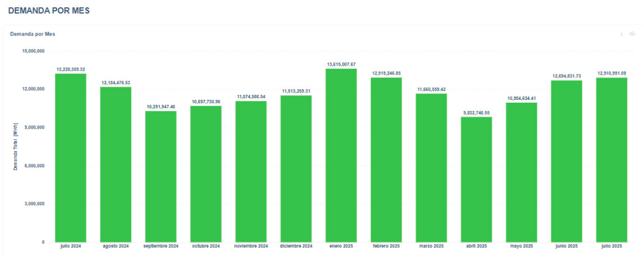Select the junio 2025 bar
The image size is (644, 263).
(567, 161)
